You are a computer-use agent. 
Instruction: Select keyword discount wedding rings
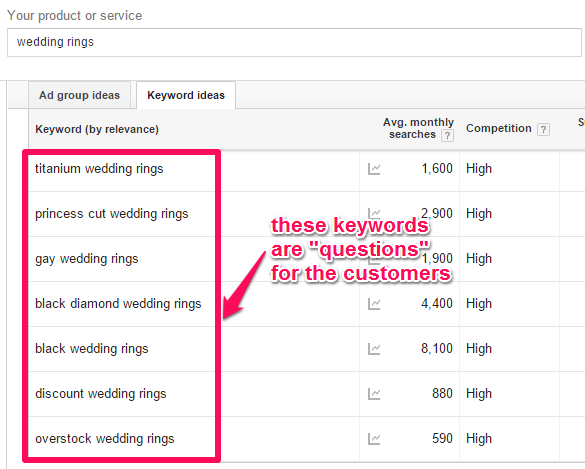pos(101,394)
